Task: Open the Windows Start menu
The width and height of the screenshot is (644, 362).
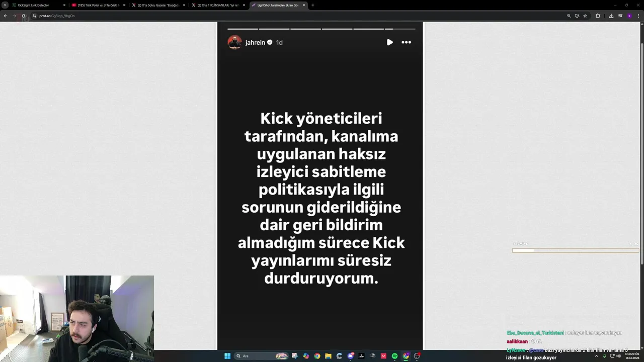Action: [x=227, y=356]
